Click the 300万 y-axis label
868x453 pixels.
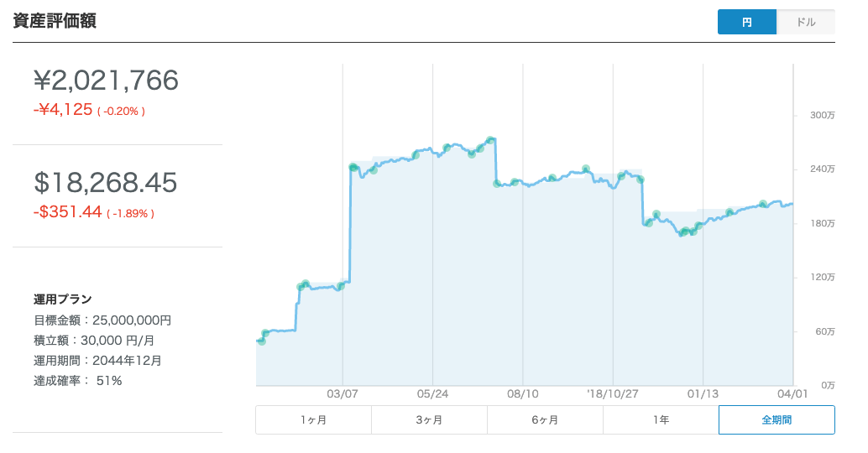pyautogui.click(x=819, y=115)
